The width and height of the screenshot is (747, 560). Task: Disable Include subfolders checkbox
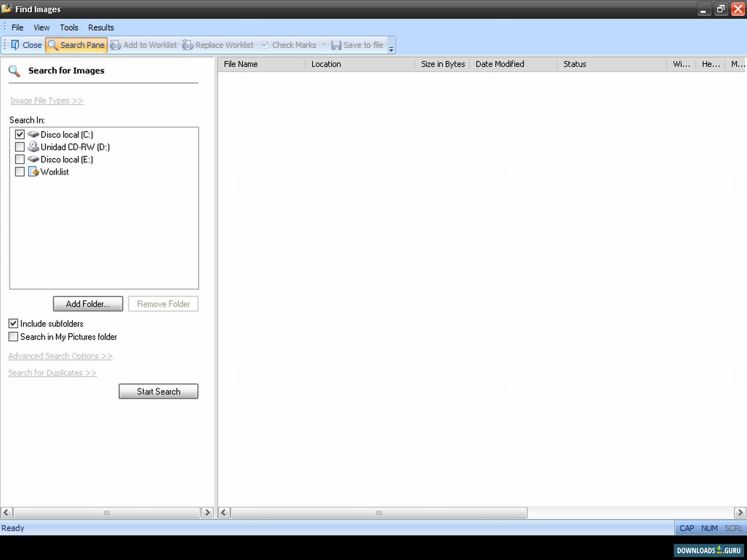pos(13,323)
